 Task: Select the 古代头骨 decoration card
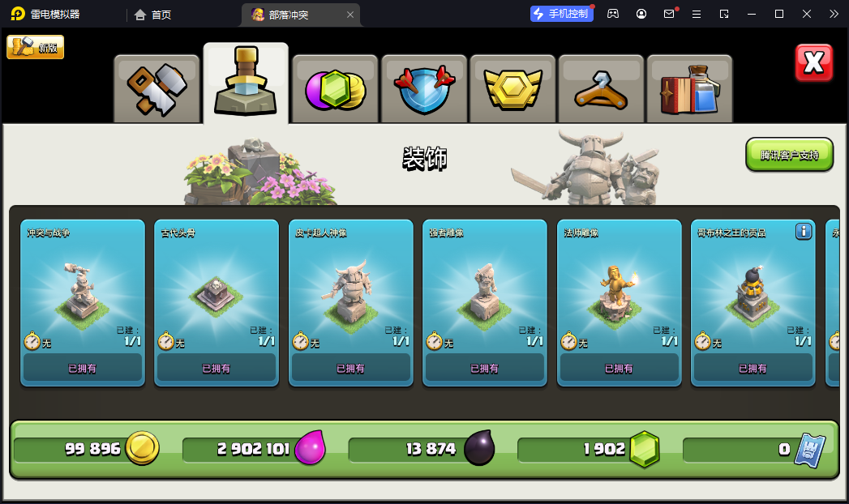216,303
